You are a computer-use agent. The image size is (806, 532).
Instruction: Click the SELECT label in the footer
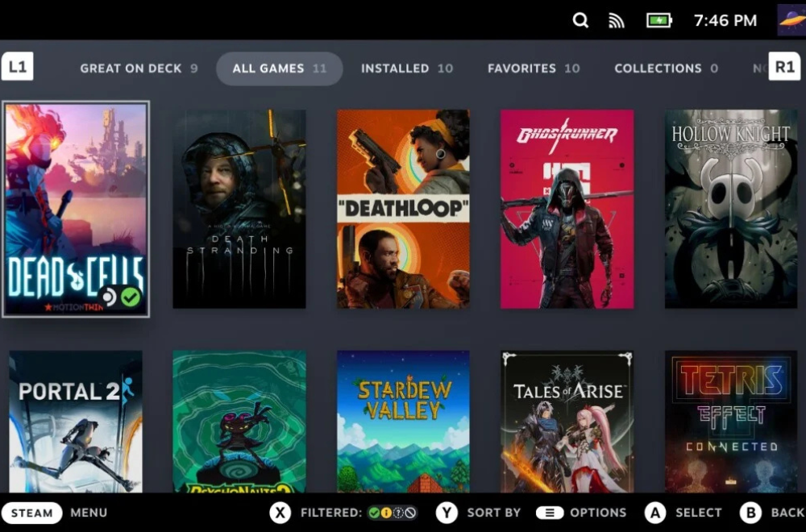click(x=699, y=513)
